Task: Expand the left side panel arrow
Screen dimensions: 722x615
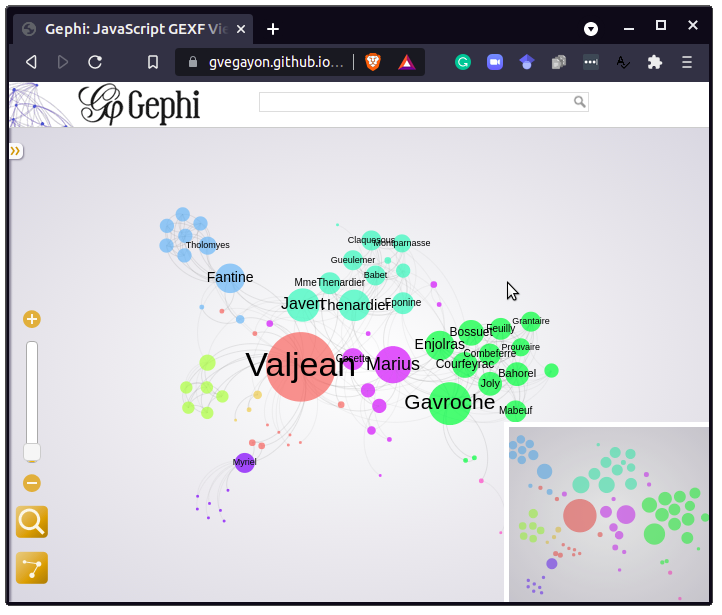Action: tap(16, 151)
